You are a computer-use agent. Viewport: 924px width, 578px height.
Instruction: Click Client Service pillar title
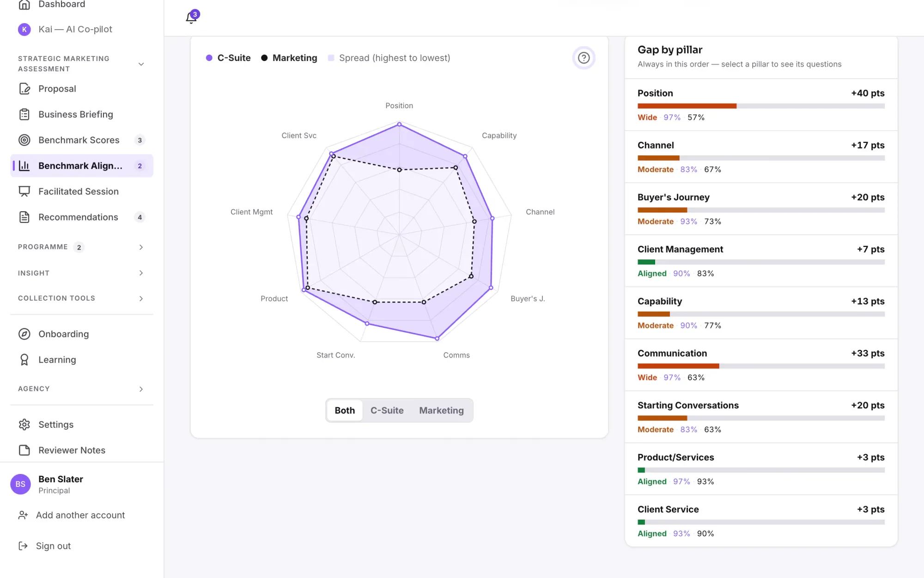(668, 510)
